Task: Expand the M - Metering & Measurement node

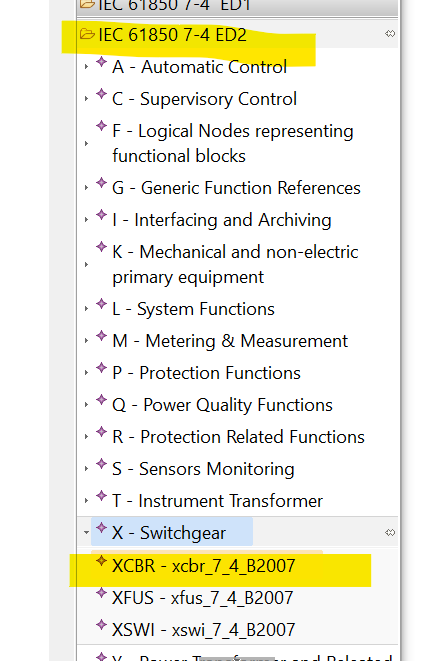Action: pyautogui.click(x=86, y=341)
